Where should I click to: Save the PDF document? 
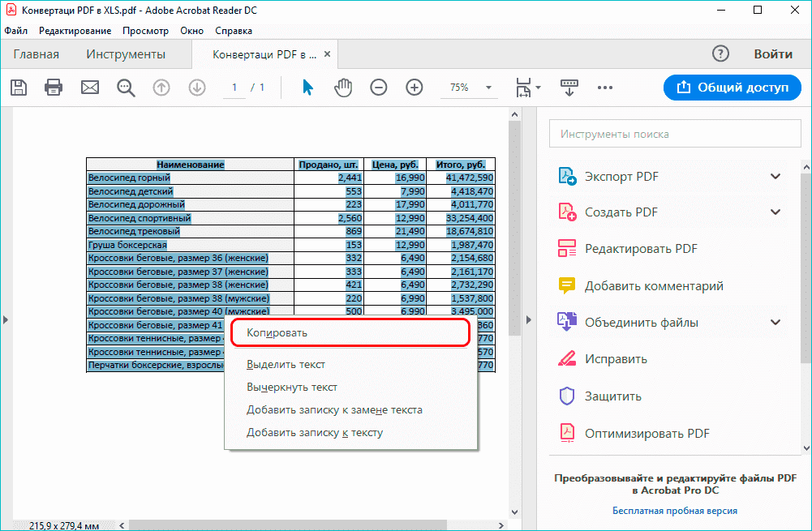18,88
